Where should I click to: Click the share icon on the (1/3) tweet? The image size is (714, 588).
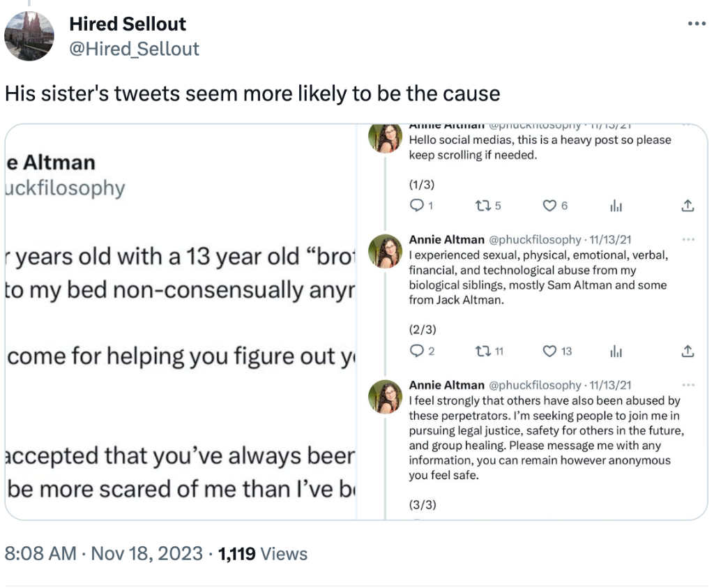[x=688, y=205]
